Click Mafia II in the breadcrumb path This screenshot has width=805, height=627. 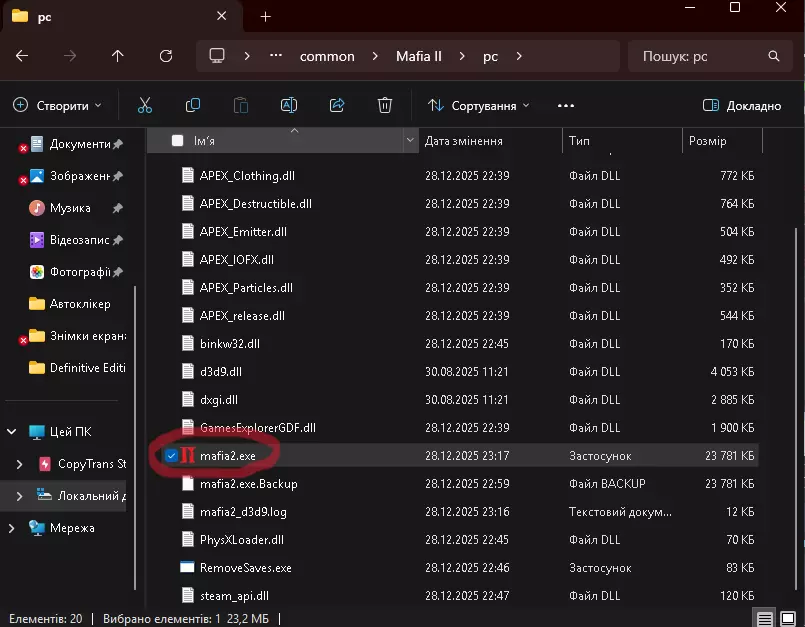418,56
